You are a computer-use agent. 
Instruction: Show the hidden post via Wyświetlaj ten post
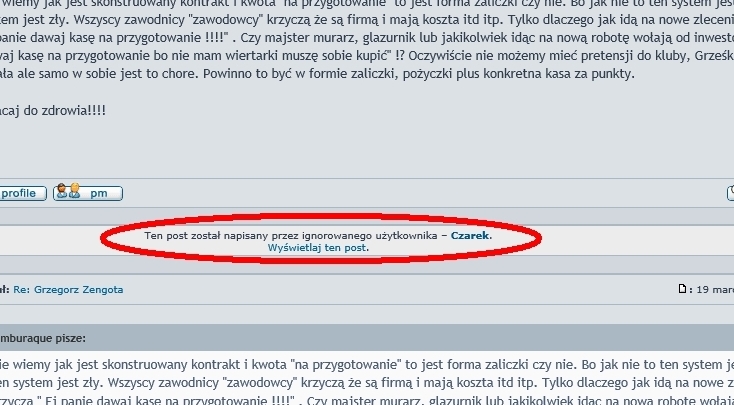tap(317, 248)
